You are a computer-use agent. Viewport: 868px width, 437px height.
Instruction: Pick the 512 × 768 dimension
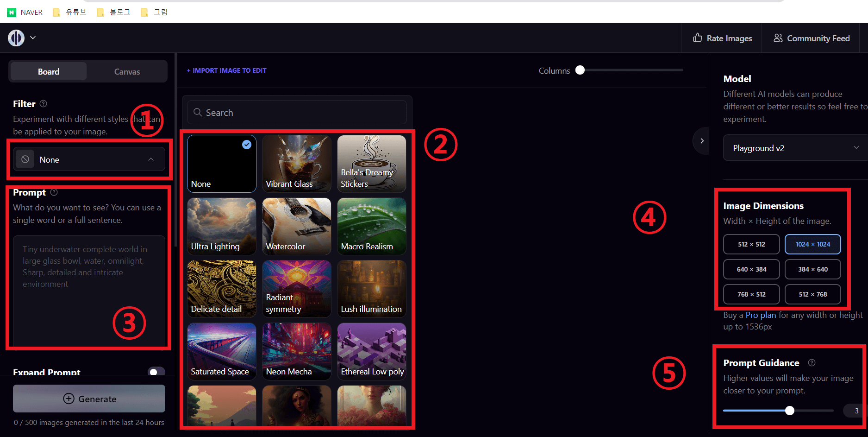tap(812, 294)
